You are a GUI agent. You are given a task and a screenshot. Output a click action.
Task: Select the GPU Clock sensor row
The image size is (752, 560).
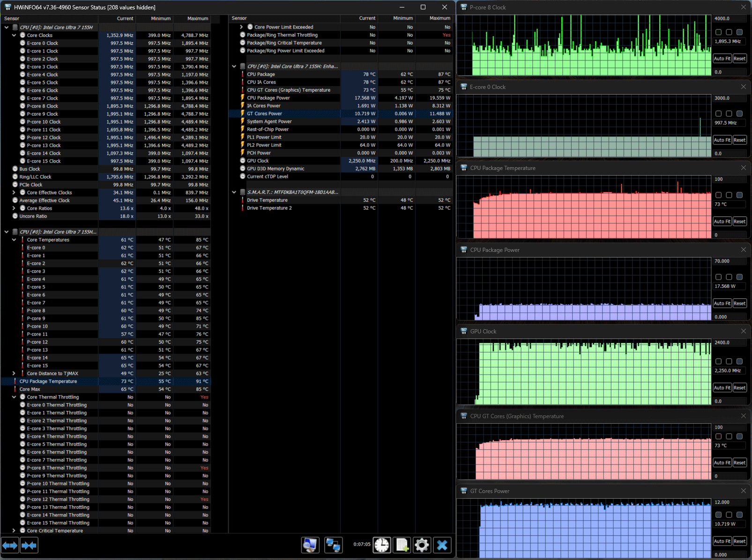(341, 161)
